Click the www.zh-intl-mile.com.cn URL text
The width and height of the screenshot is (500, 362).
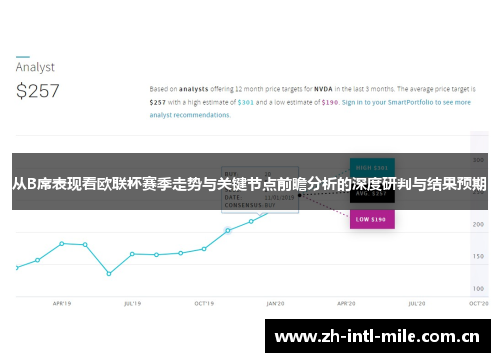tap(377, 336)
